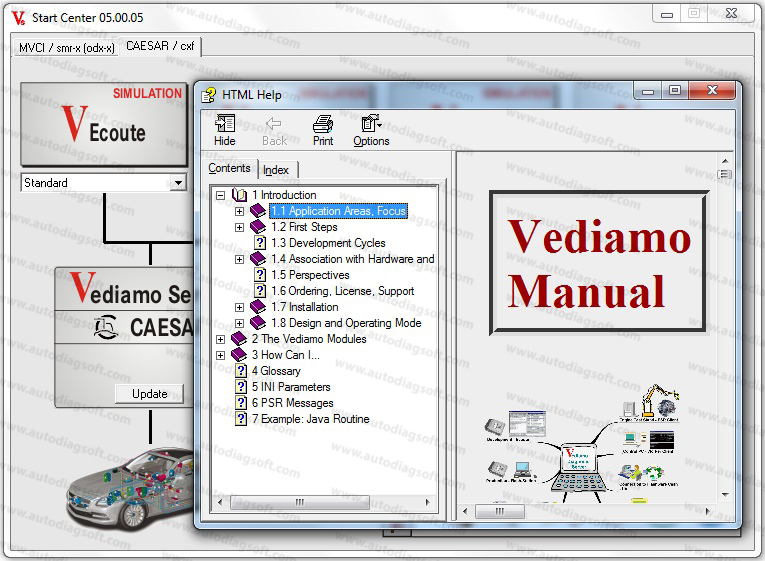765x561 pixels.
Task: Expand 2 The Vediamo Modules node
Action: (x=221, y=340)
